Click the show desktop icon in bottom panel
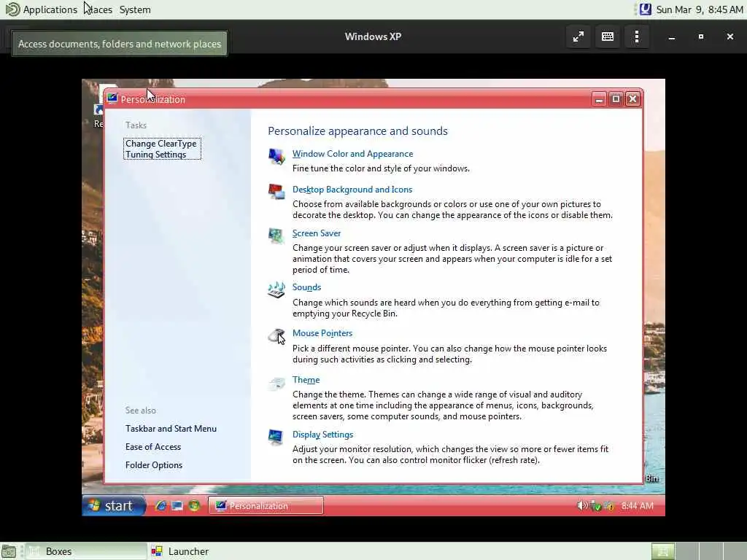 (9, 551)
